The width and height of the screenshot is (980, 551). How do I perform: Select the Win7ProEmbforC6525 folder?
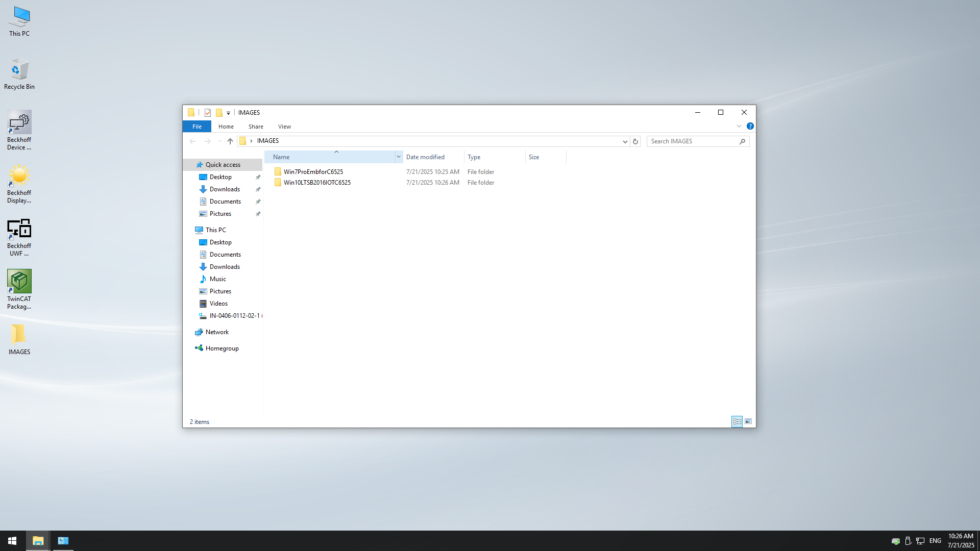[x=313, y=172]
